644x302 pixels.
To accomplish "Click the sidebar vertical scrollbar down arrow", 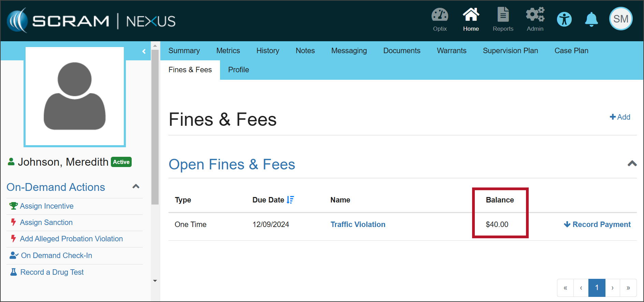I will [155, 281].
